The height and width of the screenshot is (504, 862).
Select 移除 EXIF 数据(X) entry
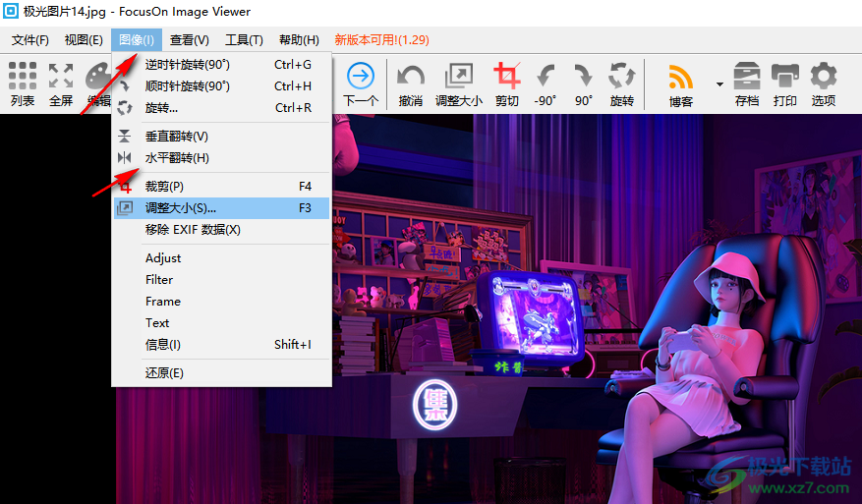point(221,230)
